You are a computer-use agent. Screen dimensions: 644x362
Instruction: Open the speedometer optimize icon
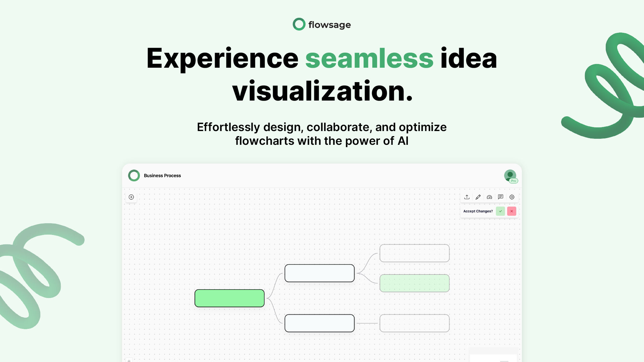[489, 197]
